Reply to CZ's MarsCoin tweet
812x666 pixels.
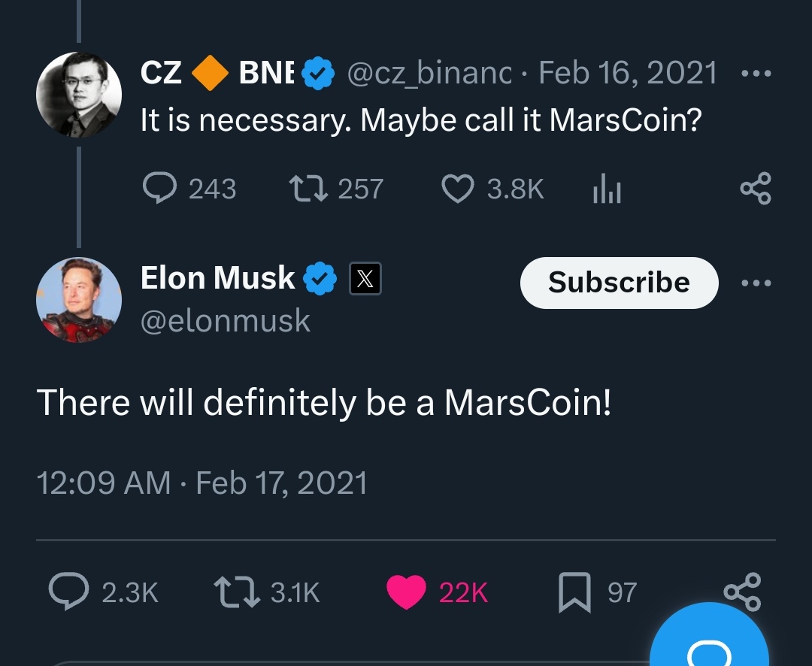[159, 188]
